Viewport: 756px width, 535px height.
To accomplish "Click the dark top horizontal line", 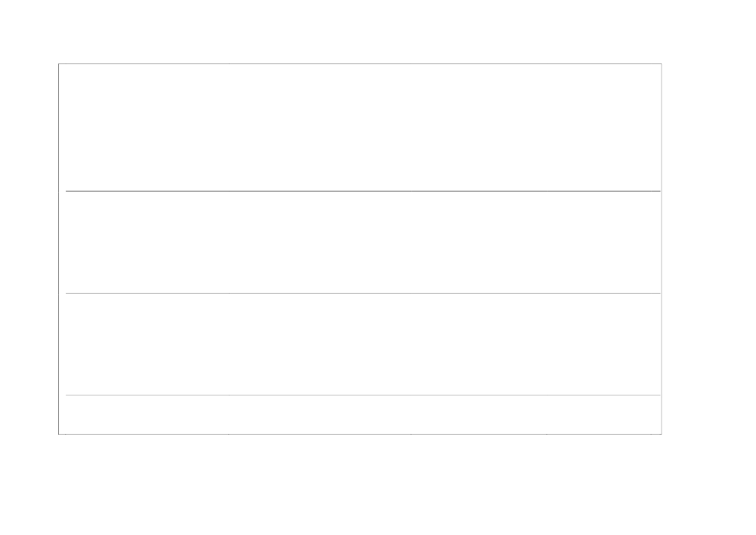I will (363, 191).
